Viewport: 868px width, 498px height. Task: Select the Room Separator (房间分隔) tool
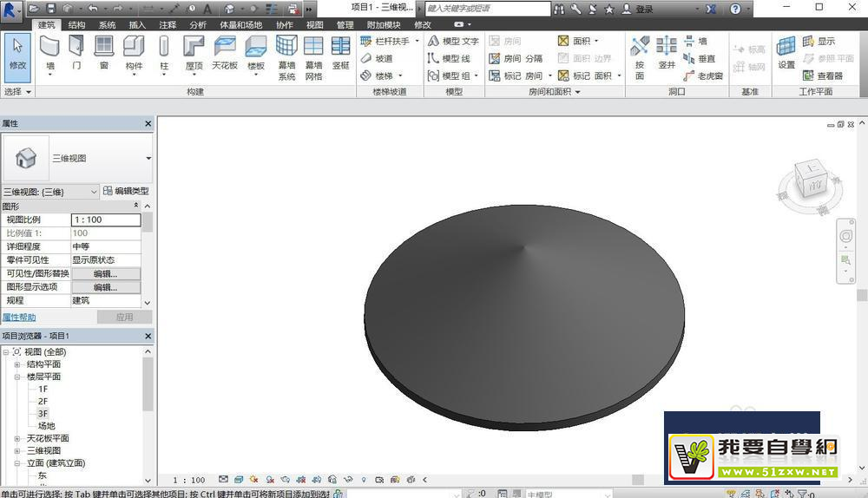pos(516,58)
